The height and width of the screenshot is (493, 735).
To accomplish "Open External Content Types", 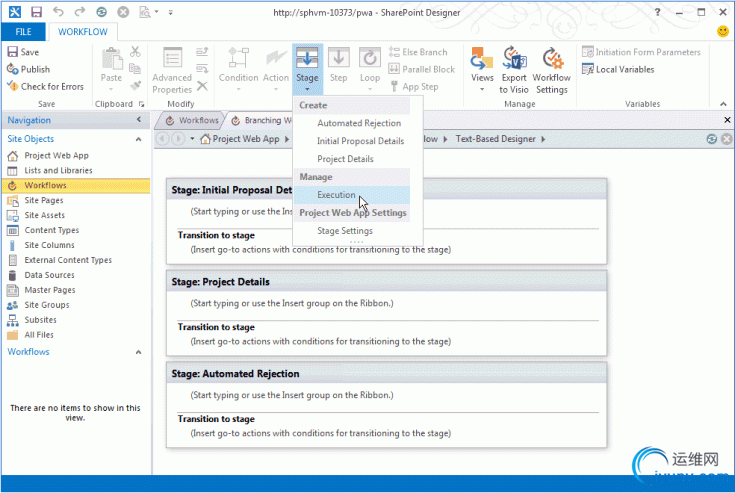I will (x=68, y=260).
